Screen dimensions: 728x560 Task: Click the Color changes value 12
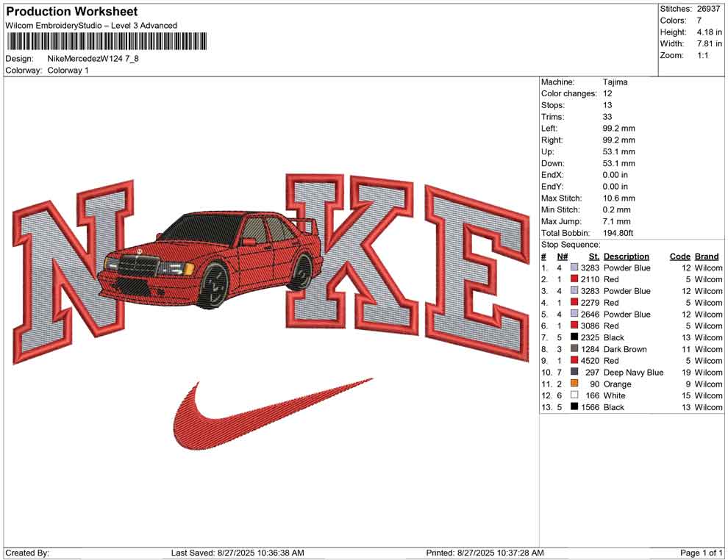pyautogui.click(x=607, y=93)
